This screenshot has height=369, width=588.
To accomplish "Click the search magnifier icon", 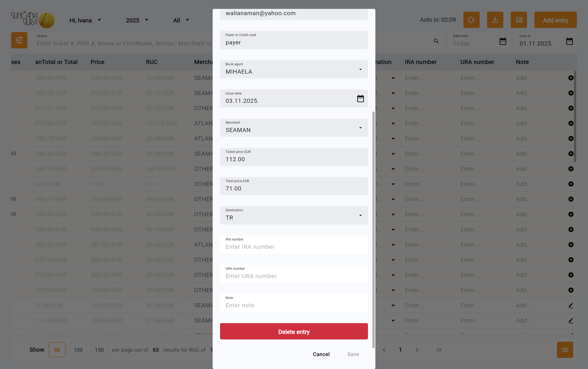I will [436, 41].
